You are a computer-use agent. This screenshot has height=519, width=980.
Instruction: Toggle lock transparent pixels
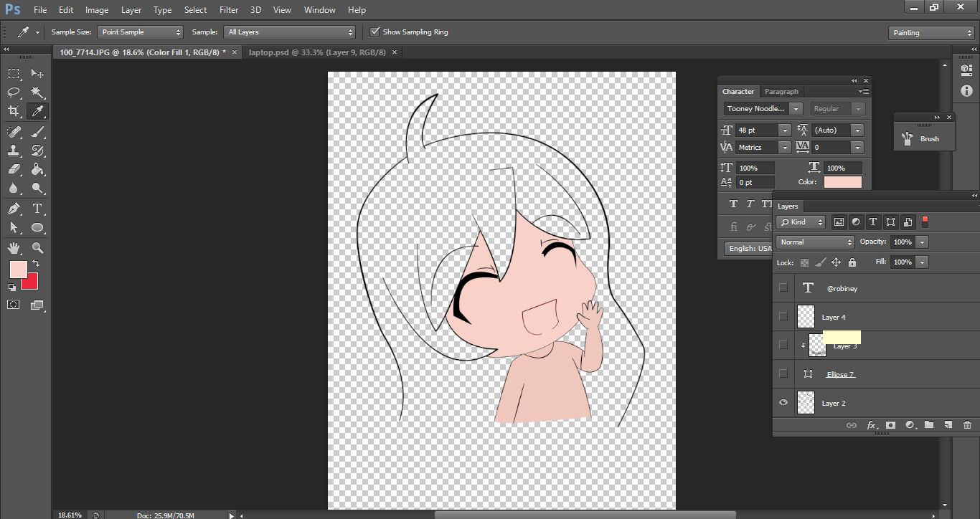[805, 262]
